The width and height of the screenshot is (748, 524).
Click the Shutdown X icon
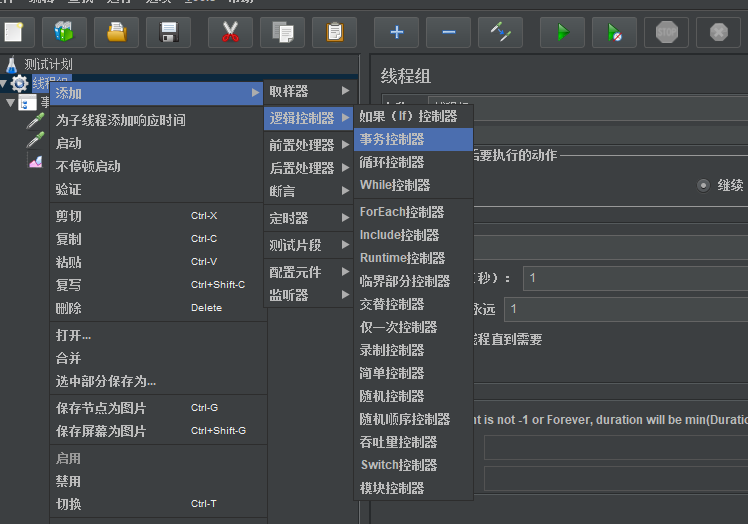click(718, 32)
